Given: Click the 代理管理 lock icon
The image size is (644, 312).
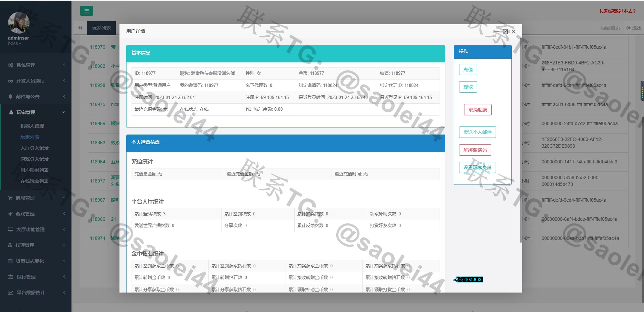Looking at the screenshot, I should 10,245.
